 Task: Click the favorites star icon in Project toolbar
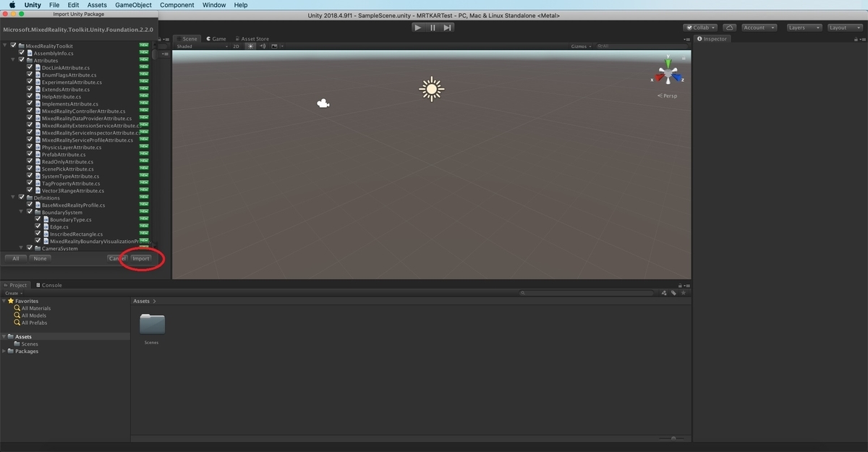tap(684, 293)
